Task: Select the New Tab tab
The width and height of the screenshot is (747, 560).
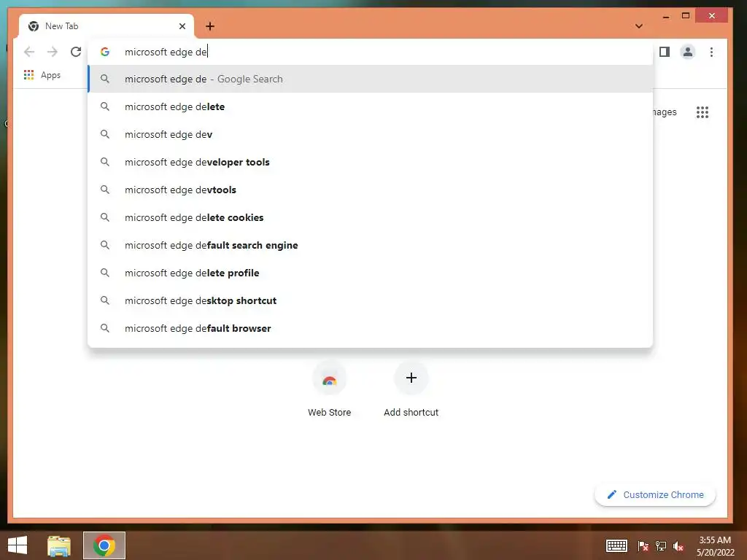Action: click(x=107, y=26)
